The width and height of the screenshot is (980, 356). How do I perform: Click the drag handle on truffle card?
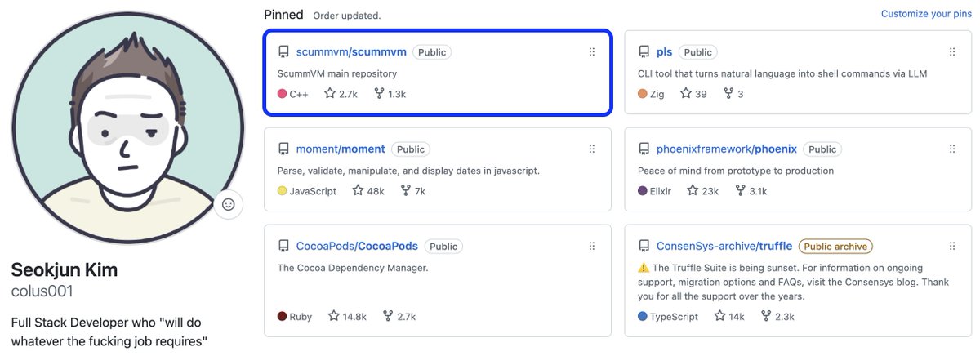(952, 247)
